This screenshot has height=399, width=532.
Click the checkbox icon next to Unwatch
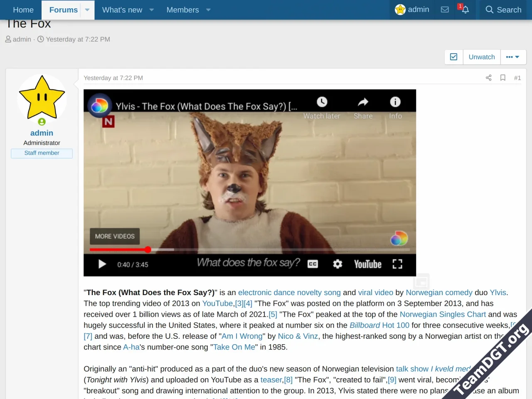pyautogui.click(x=453, y=57)
